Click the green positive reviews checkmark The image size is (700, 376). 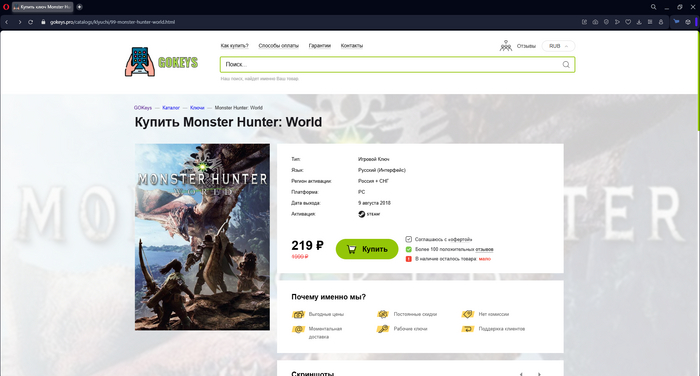[408, 249]
